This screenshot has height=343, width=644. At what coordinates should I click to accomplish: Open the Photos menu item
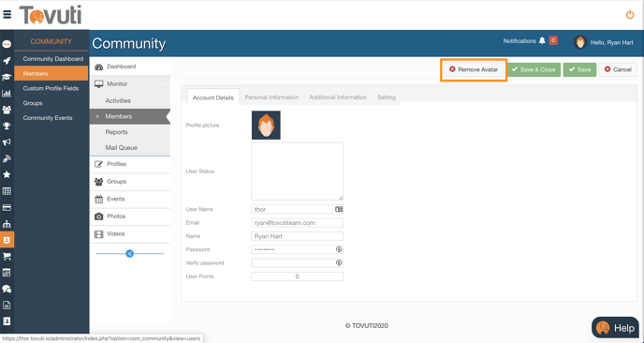(130, 216)
